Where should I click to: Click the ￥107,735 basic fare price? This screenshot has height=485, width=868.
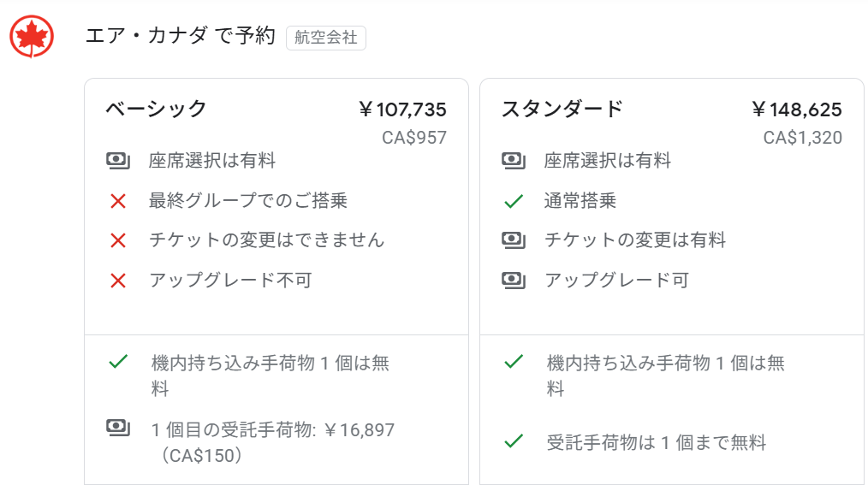point(402,109)
